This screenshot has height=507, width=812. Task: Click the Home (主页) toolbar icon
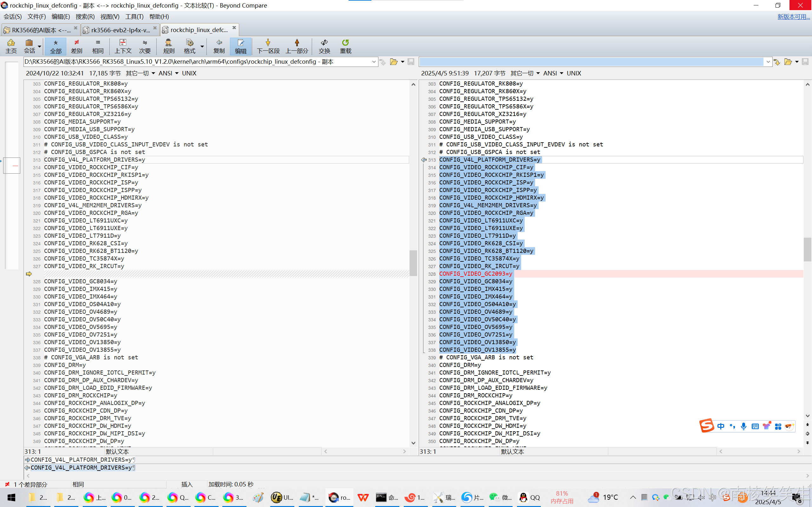tap(11, 46)
